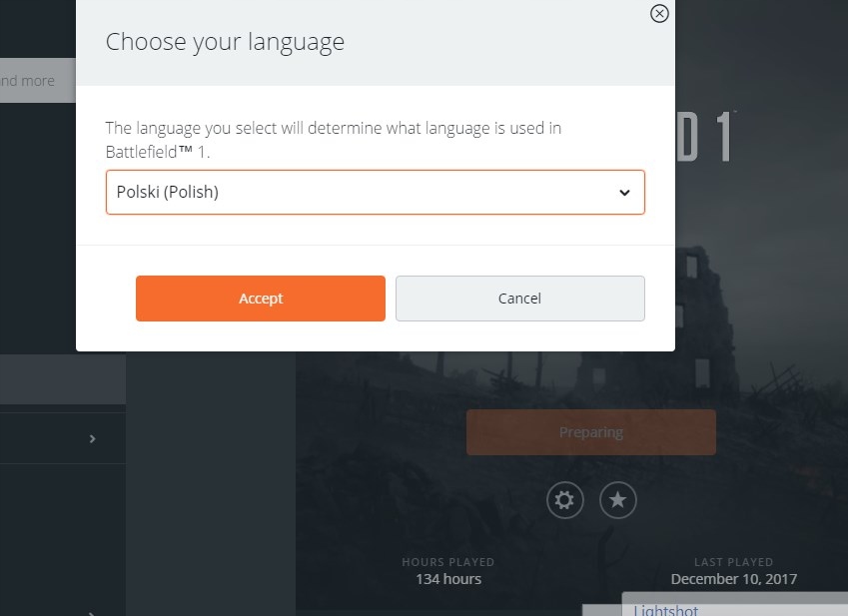Click the HOURS PLAYED label
Image resolution: width=848 pixels, height=616 pixels.
[x=448, y=562]
